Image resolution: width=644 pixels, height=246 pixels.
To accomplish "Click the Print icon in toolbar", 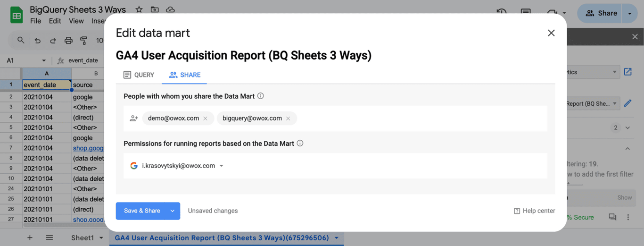I will click(69, 41).
